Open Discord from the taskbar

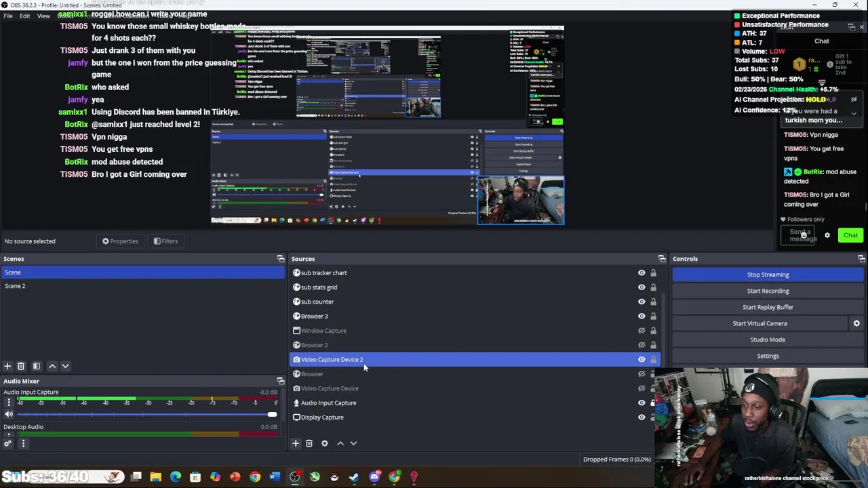coord(374,477)
